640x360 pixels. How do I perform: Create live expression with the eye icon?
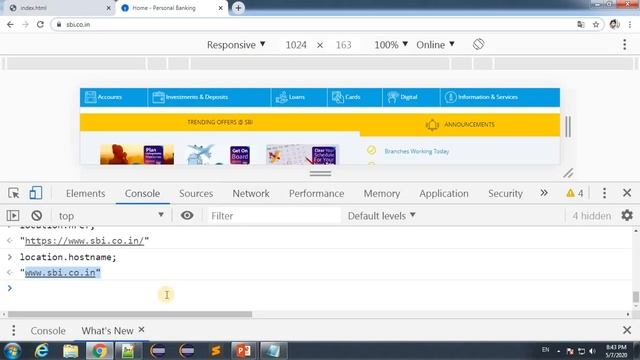(x=187, y=215)
